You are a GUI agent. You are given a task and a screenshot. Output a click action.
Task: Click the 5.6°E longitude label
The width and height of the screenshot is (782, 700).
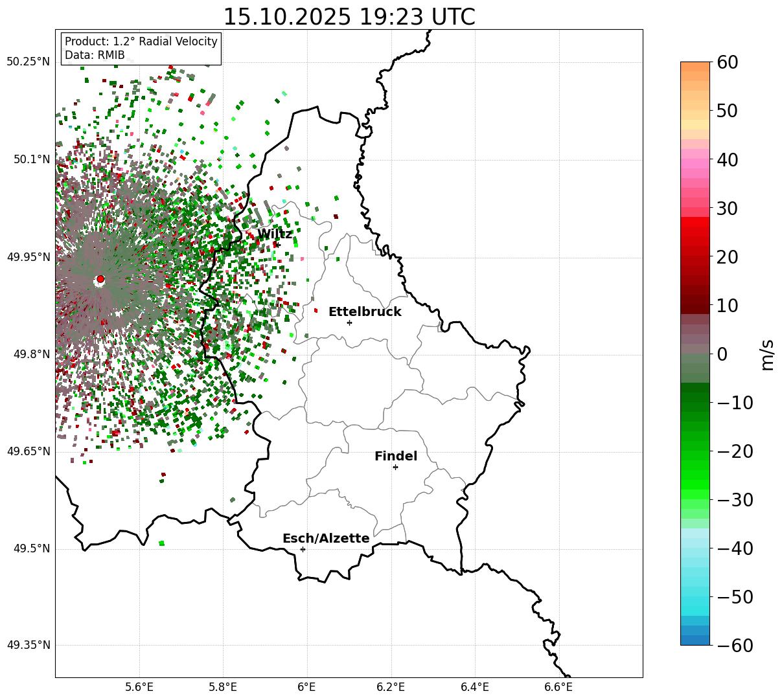(x=139, y=688)
